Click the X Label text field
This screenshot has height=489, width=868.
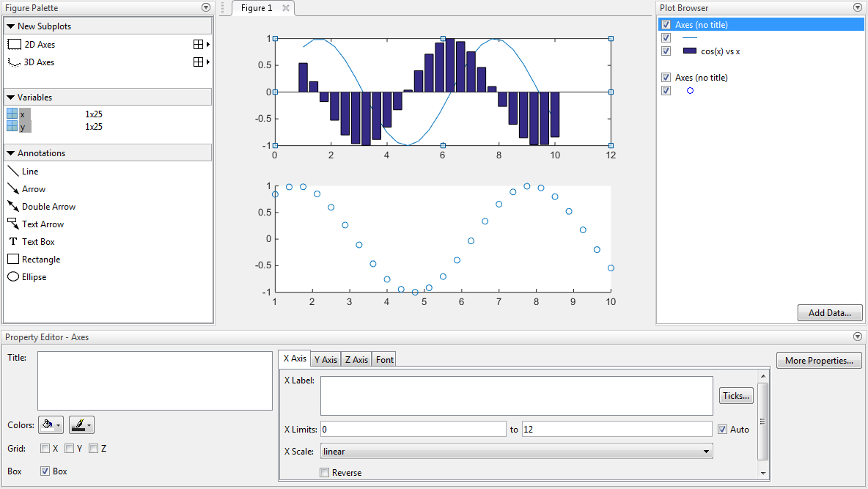click(516, 395)
